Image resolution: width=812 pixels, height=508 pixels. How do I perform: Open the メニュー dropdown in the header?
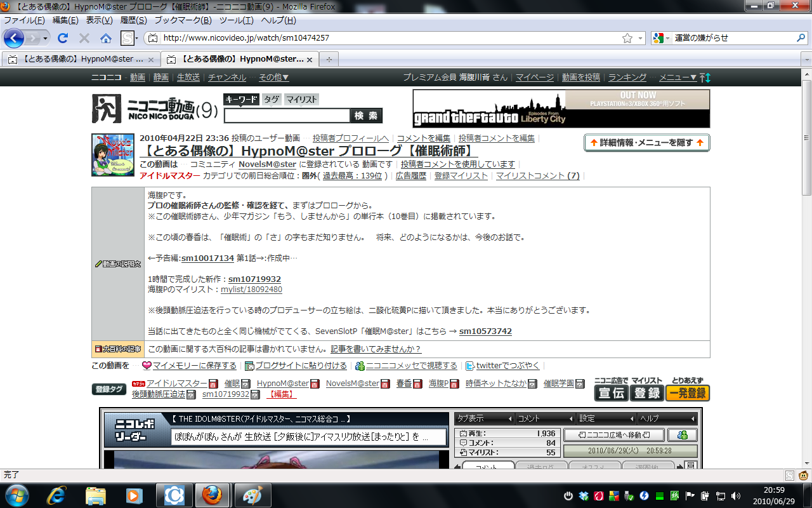coord(678,77)
